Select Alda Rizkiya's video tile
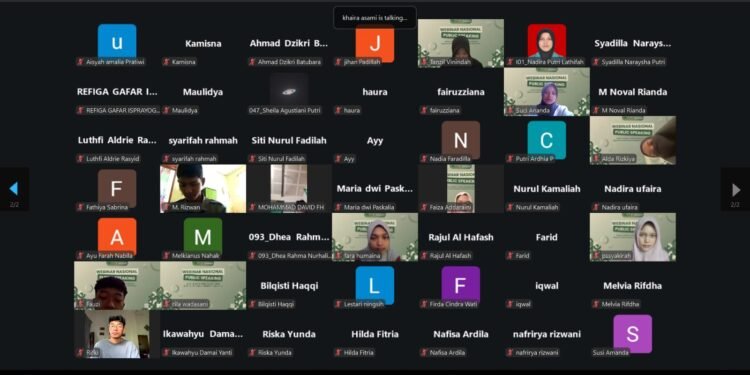The image size is (750, 375). 633,140
